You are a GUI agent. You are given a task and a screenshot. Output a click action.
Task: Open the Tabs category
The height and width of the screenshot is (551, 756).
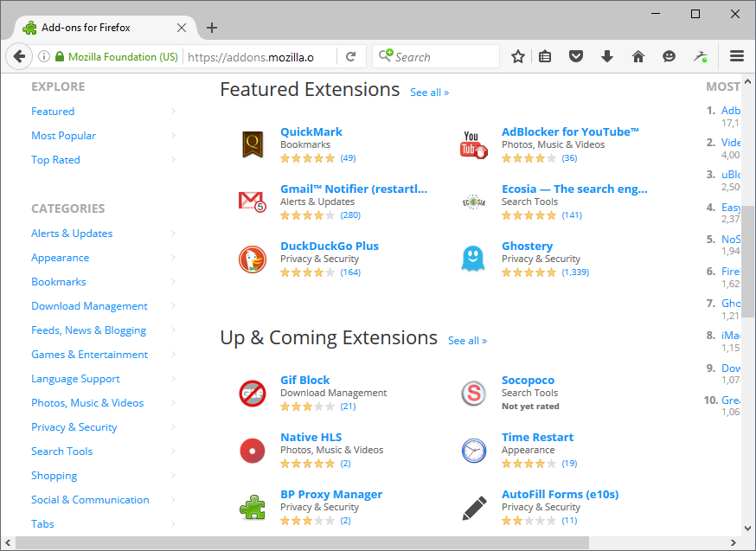[42, 524]
